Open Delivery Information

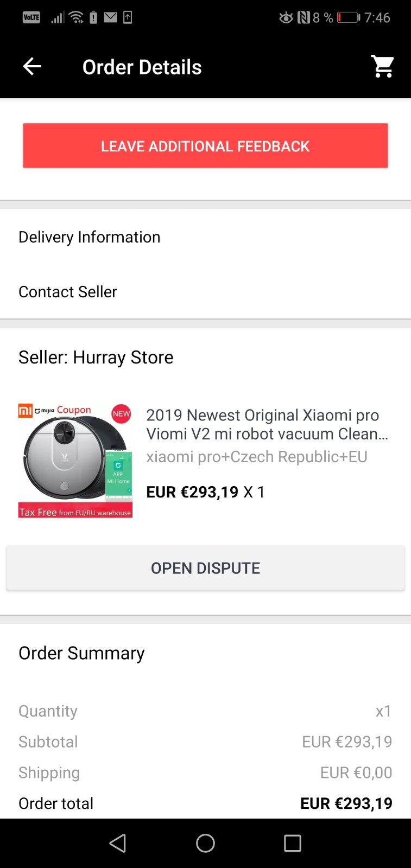[205, 237]
